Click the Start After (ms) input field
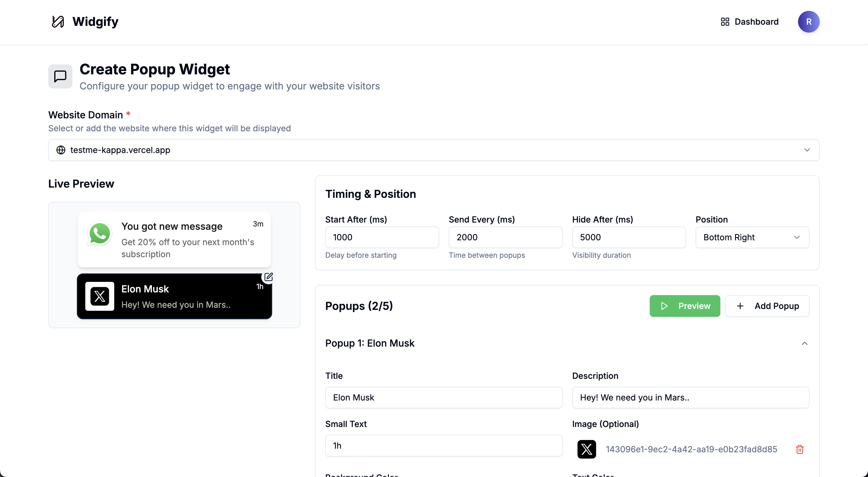This screenshot has height=477, width=868. [x=382, y=237]
